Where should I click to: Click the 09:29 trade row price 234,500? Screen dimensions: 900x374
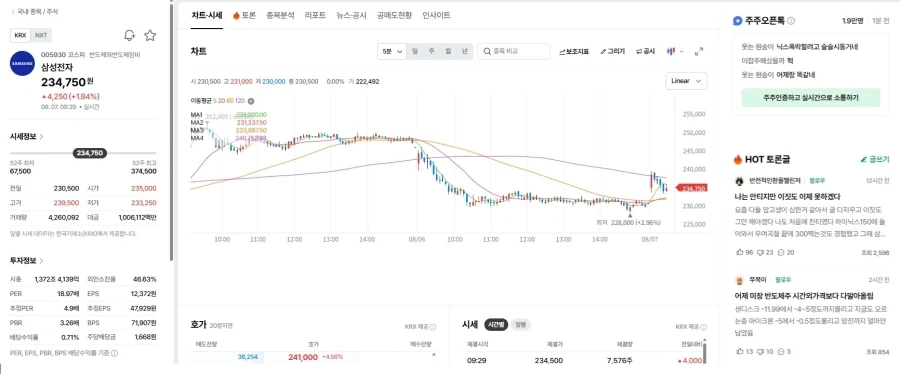pyautogui.click(x=548, y=360)
